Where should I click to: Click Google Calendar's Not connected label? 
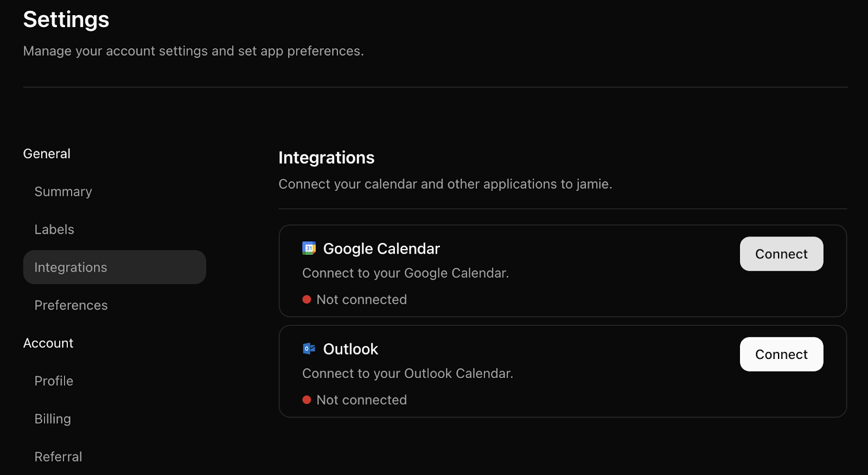[361, 299]
